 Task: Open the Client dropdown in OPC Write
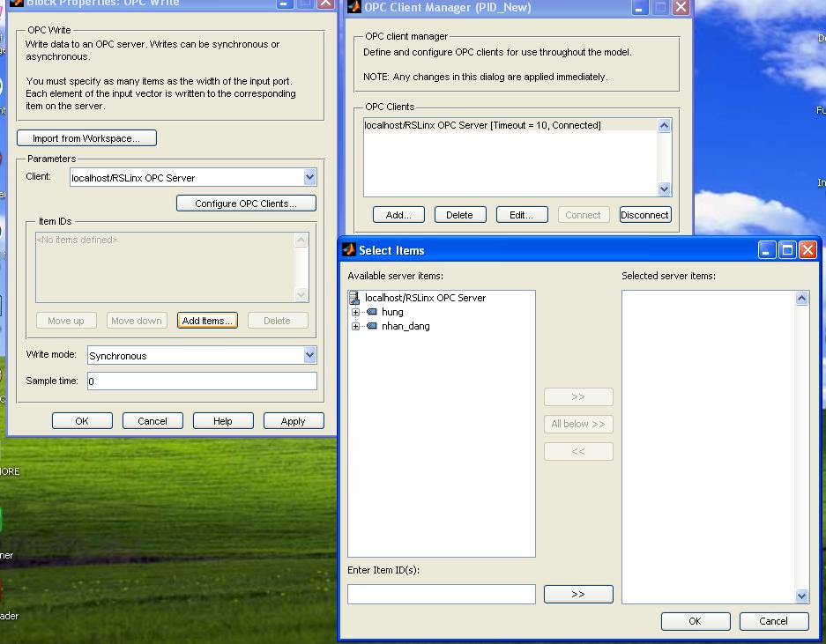click(x=309, y=177)
